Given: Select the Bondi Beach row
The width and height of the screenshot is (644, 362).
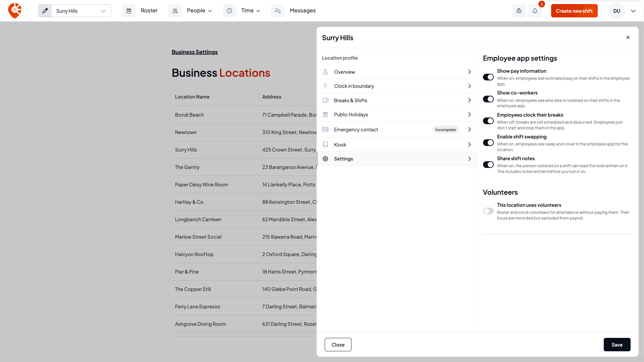Looking at the screenshot, I should coord(244,115).
